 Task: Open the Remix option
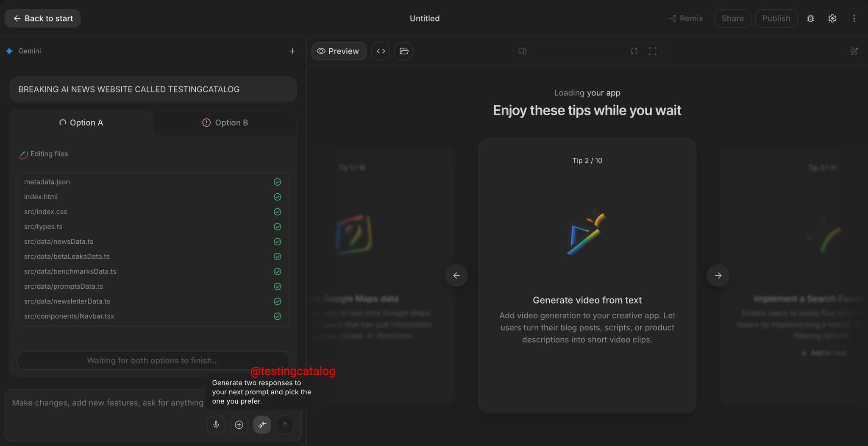(686, 18)
